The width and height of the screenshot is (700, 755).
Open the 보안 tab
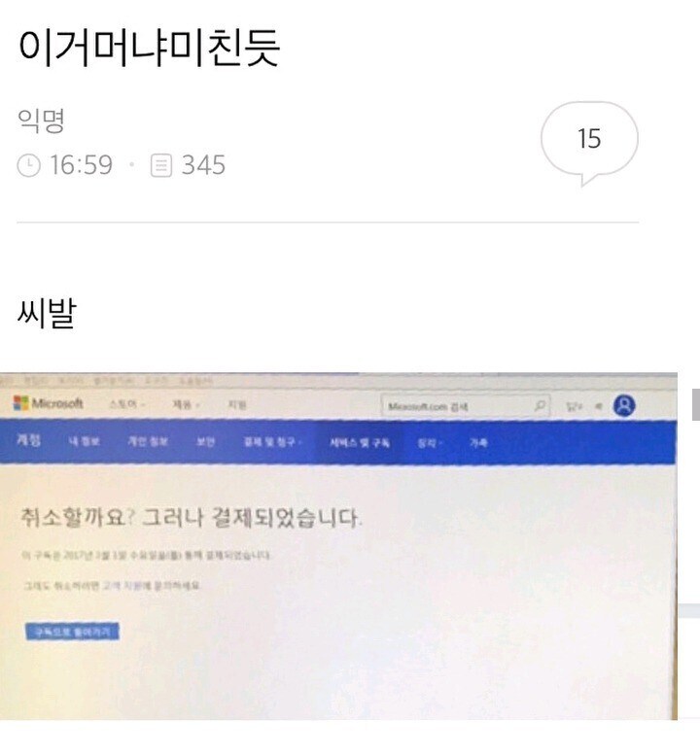tap(205, 441)
